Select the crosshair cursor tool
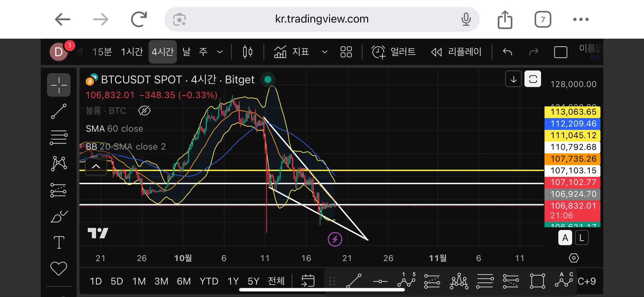 pos(59,85)
